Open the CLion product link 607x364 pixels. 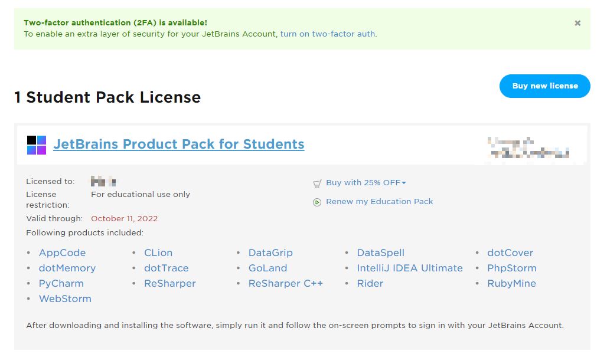click(158, 252)
